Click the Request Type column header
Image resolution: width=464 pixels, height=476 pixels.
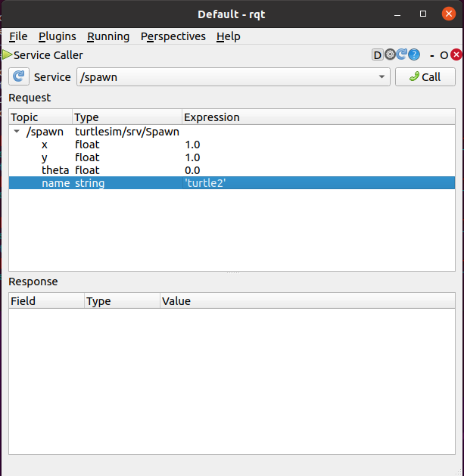tap(127, 117)
